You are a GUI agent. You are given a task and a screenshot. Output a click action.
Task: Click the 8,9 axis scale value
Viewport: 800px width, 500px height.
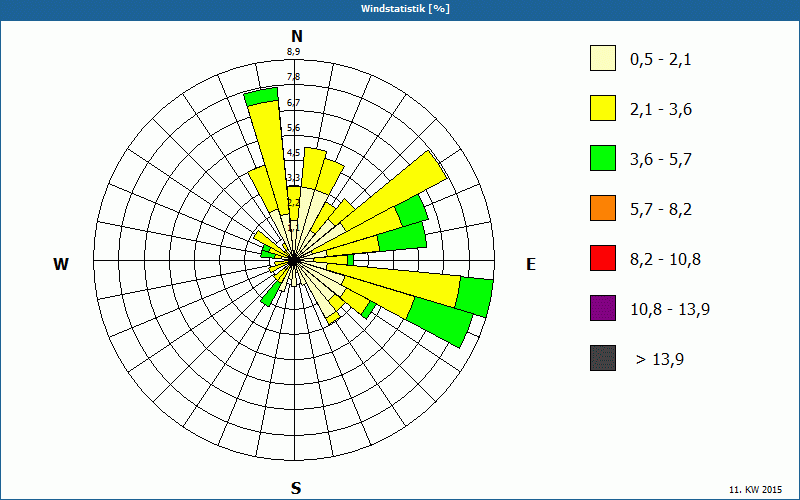[x=293, y=51]
